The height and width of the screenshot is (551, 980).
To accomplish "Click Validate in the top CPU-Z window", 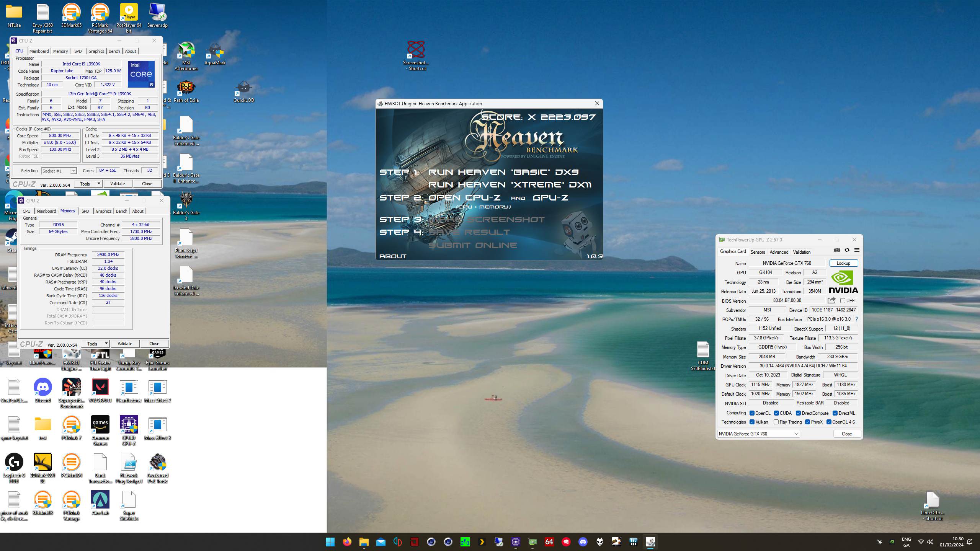I will [x=118, y=184].
